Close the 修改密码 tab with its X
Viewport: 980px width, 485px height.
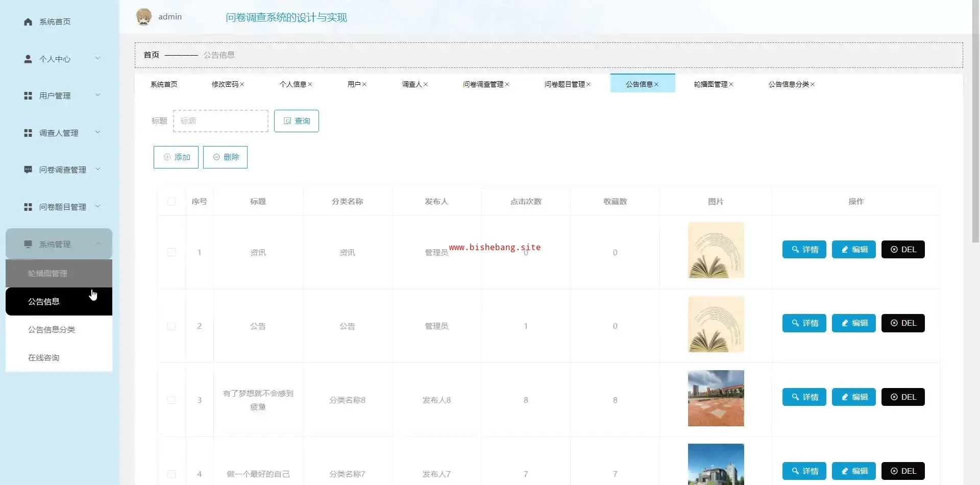point(242,85)
